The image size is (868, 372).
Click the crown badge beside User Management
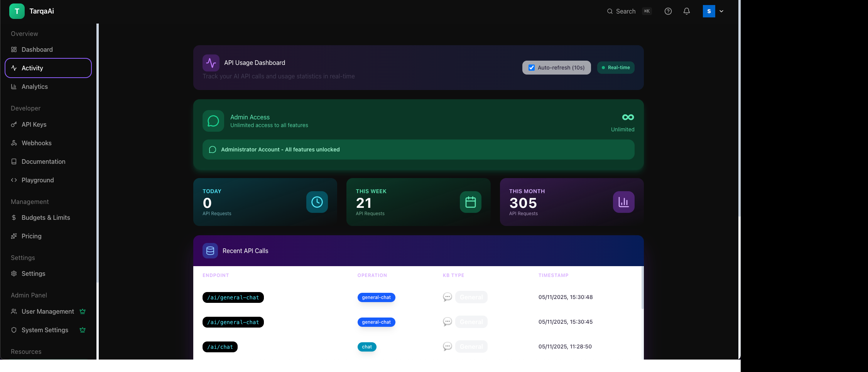coord(83,311)
